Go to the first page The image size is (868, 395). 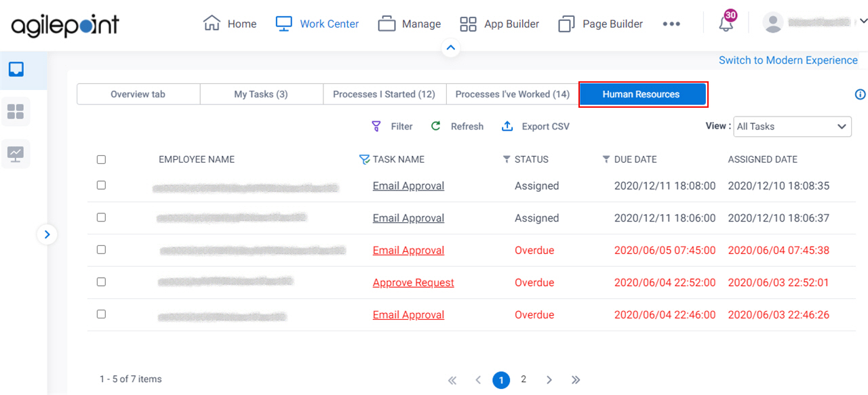pos(452,381)
